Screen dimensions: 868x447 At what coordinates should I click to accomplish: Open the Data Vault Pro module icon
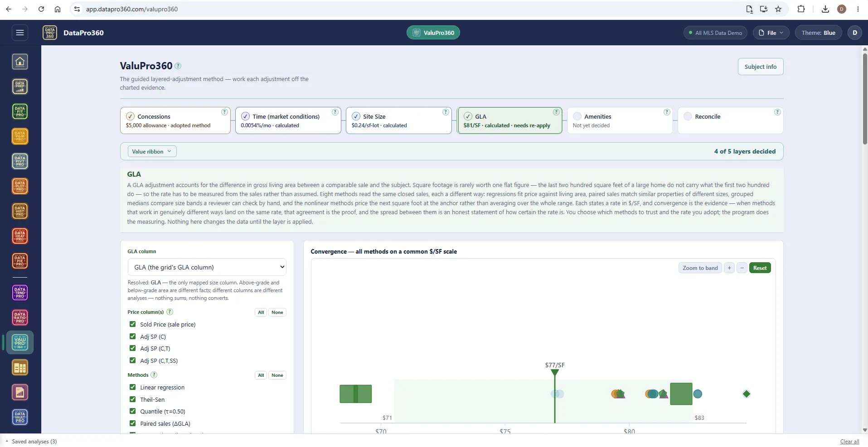20,418
